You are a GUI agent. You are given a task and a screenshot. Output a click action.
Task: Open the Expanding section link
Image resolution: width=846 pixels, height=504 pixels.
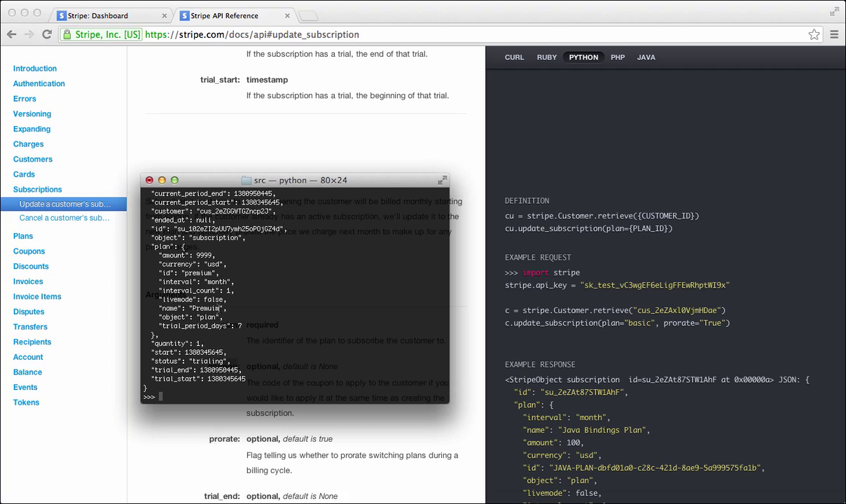tap(32, 129)
